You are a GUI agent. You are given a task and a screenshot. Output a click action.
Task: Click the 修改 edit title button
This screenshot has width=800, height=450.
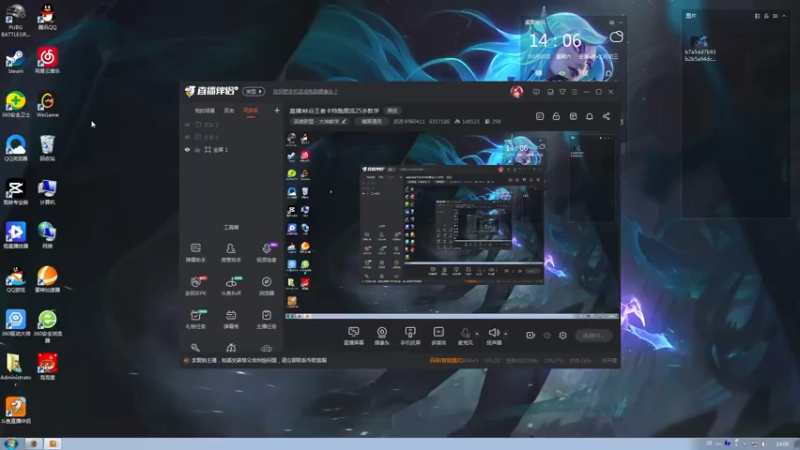392,111
